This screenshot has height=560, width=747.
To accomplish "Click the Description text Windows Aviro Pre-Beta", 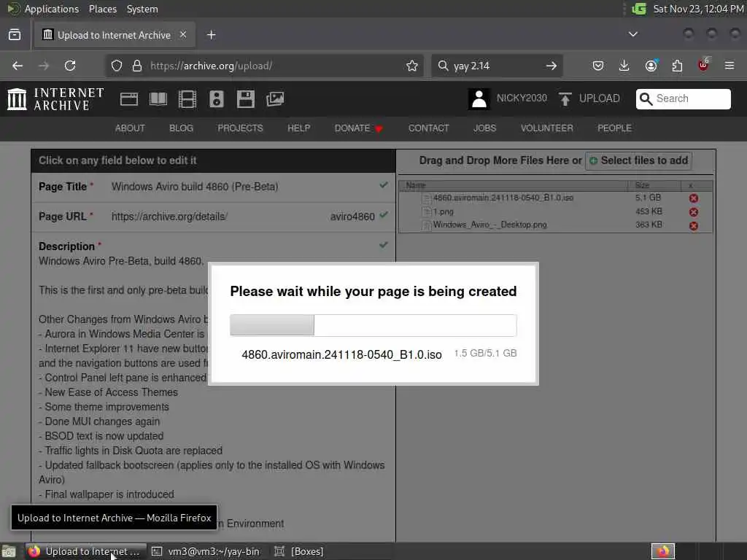I will tap(121, 261).
